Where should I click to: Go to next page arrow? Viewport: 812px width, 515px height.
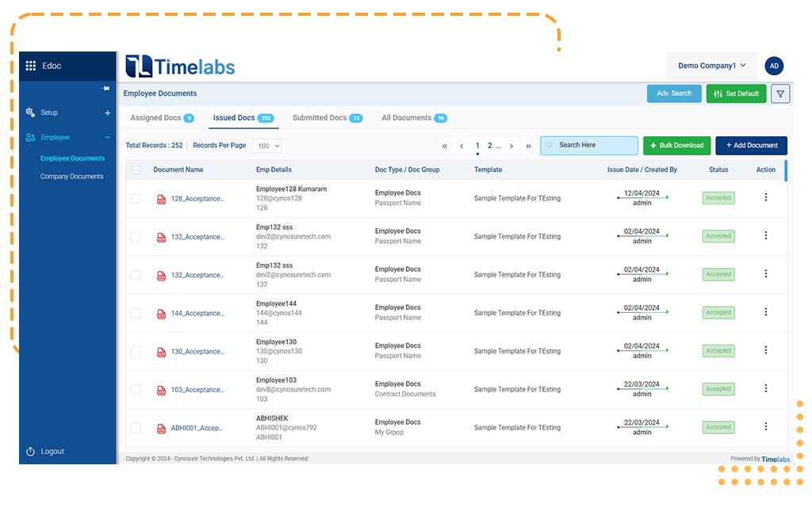pos(511,146)
